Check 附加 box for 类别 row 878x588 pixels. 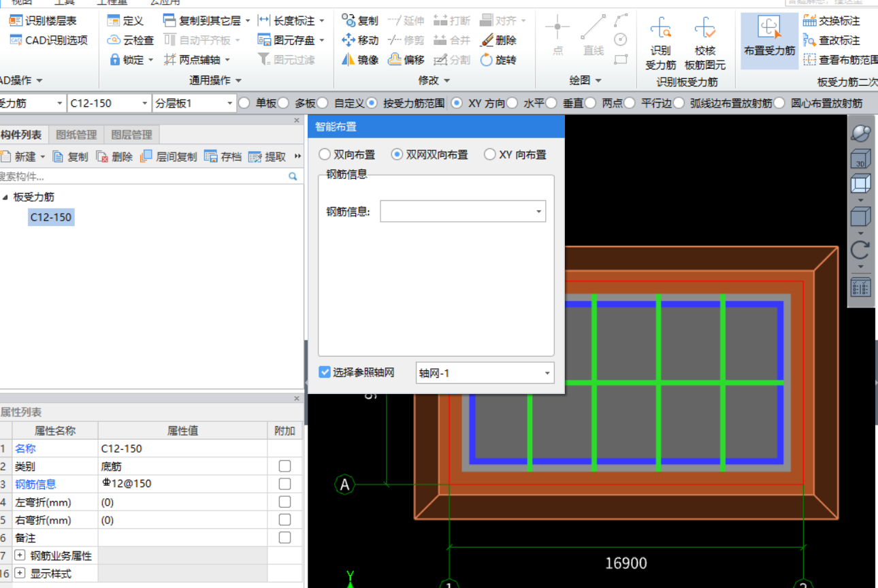tap(284, 466)
